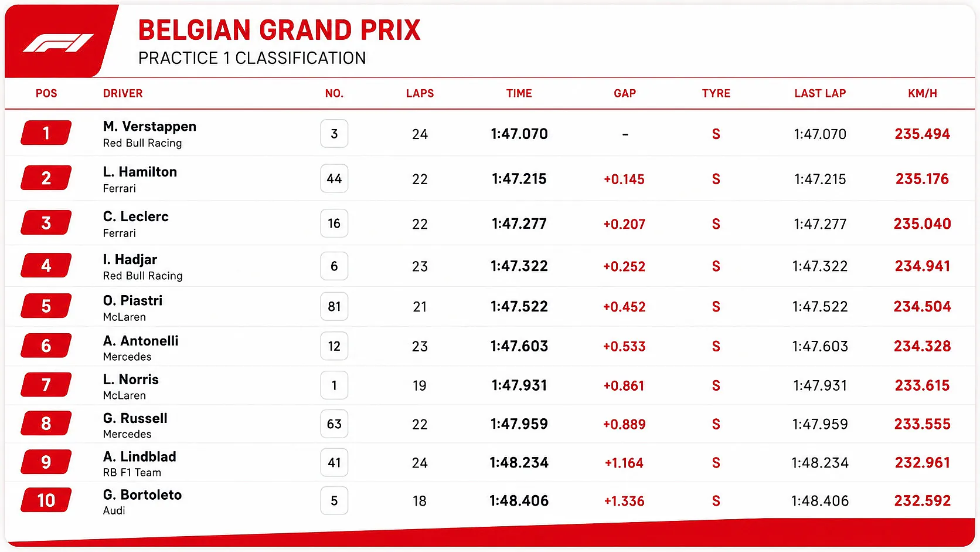This screenshot has height=552, width=980.
Task: Select the soft tyre S for Leclerc
Action: [x=716, y=224]
